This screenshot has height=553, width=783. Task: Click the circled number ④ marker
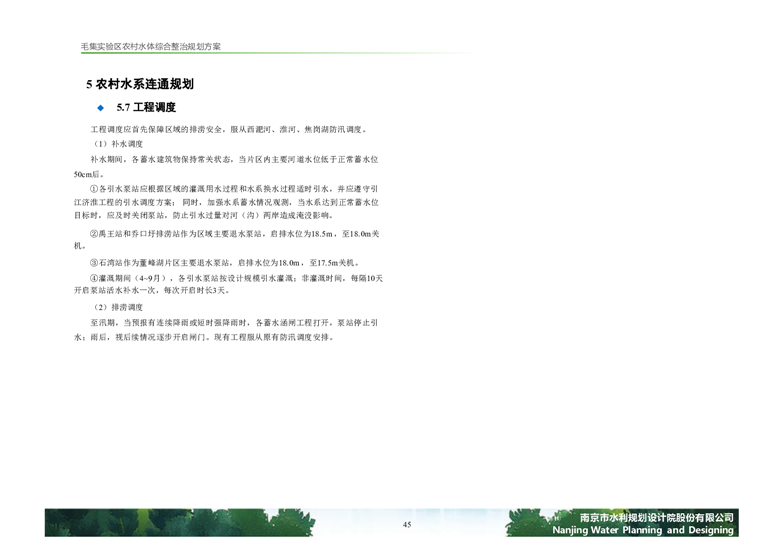click(x=95, y=277)
